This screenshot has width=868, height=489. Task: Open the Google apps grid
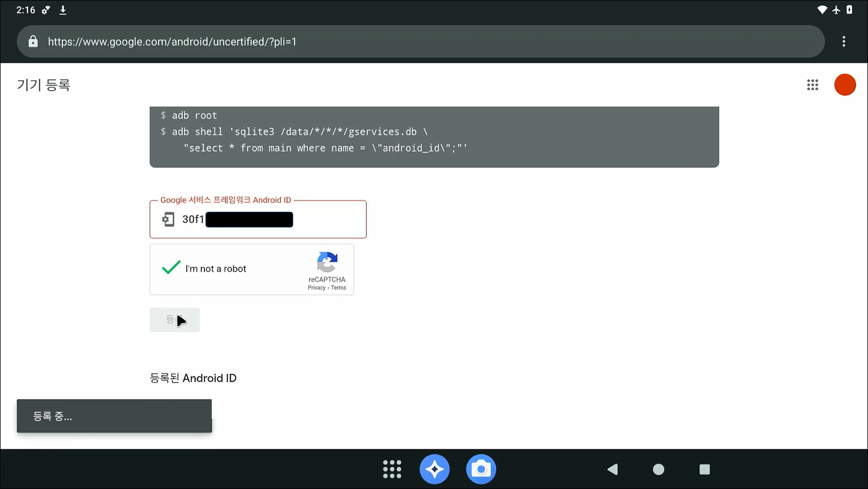point(812,85)
